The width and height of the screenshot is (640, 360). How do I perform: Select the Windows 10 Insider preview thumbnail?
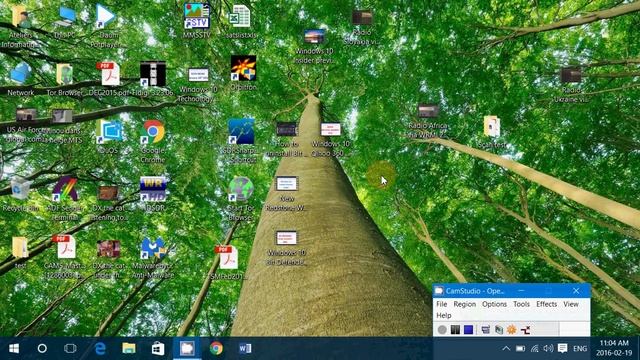pos(314,46)
